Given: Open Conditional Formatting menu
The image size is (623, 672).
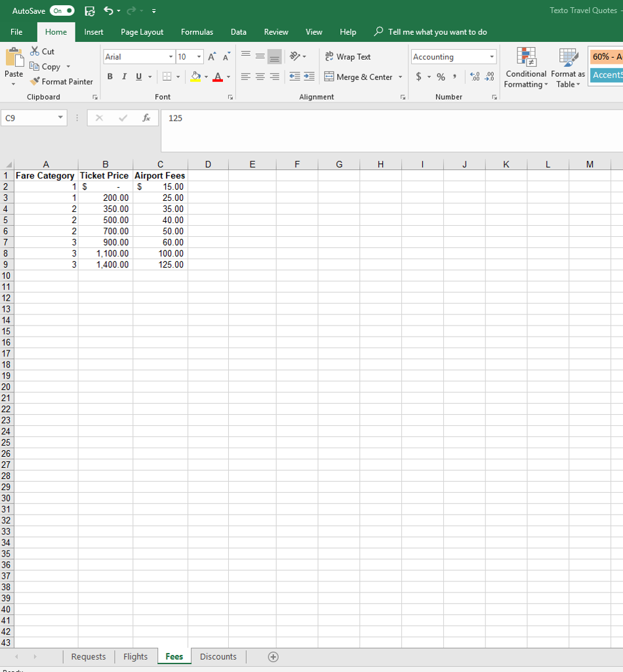Looking at the screenshot, I should tap(526, 68).
